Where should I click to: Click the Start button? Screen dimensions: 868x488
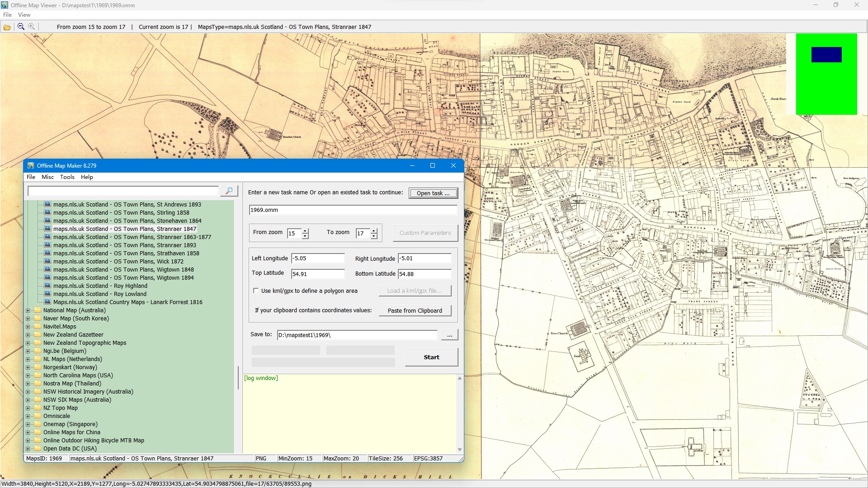431,357
